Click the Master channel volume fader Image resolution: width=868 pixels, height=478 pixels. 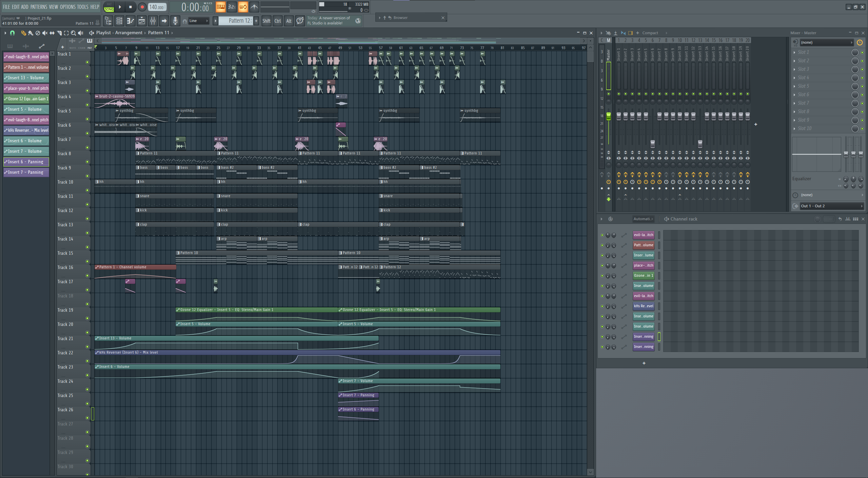(x=609, y=116)
